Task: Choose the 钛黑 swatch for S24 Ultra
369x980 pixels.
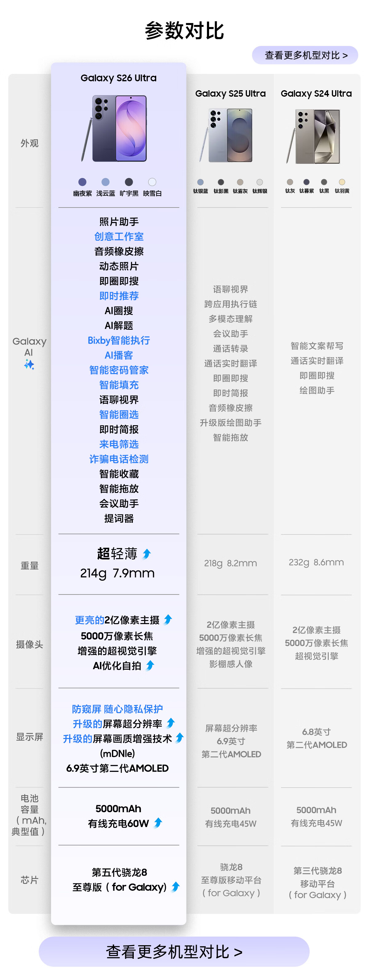Action: [324, 182]
